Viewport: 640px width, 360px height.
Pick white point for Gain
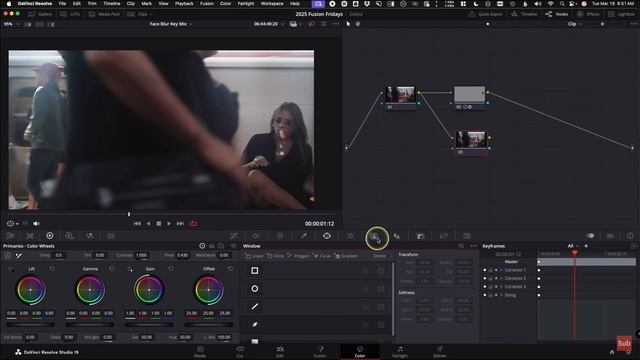click(x=130, y=269)
